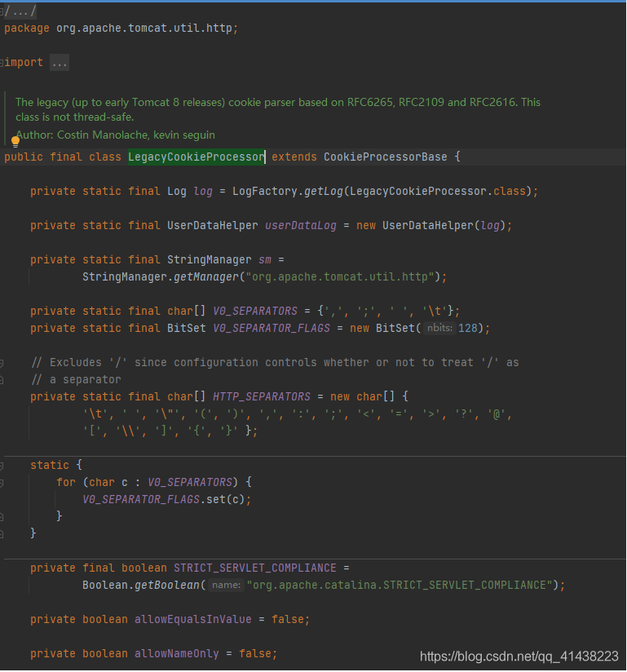Toggle the fold marker beside the import line
627x672 pixels.
tap(2, 63)
